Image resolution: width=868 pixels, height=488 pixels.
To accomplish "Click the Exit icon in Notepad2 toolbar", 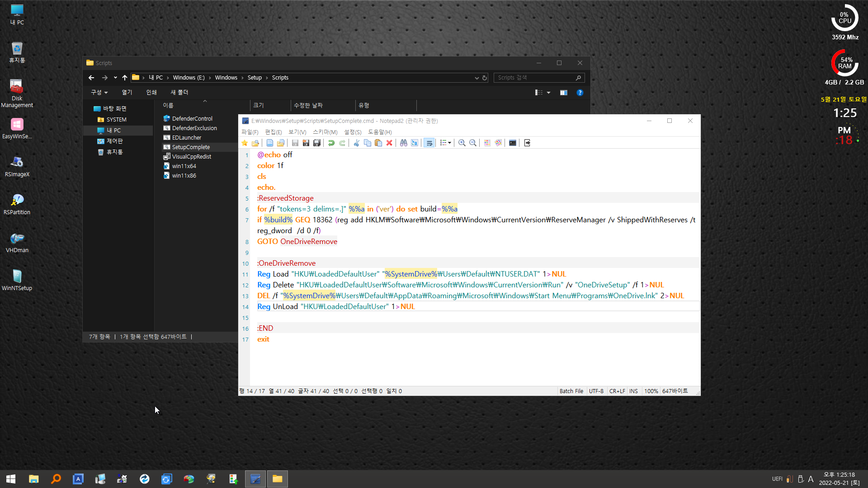I will pyautogui.click(x=527, y=143).
